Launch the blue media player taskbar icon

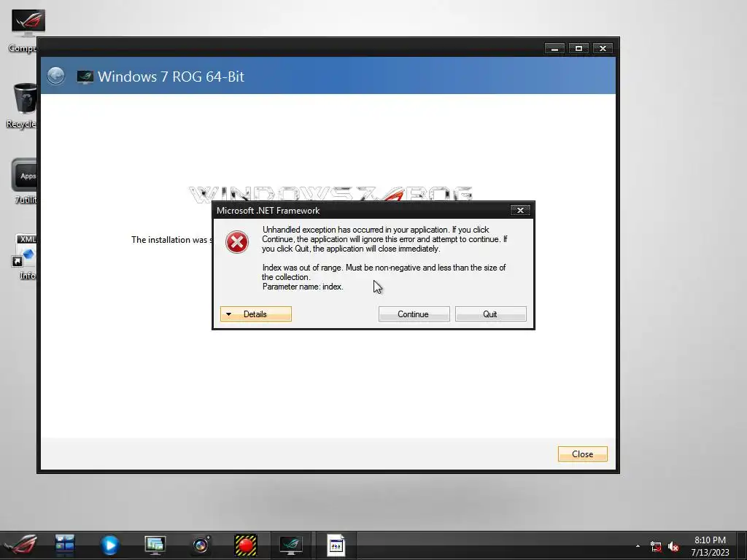pyautogui.click(x=109, y=545)
